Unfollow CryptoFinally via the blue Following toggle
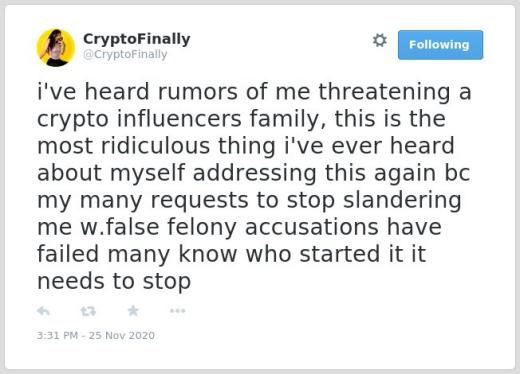The image size is (520, 374). (440, 45)
